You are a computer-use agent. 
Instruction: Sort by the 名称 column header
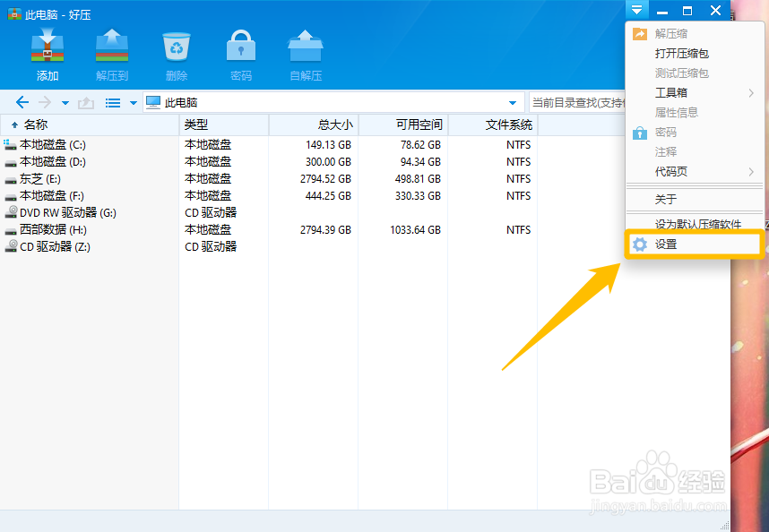point(90,124)
